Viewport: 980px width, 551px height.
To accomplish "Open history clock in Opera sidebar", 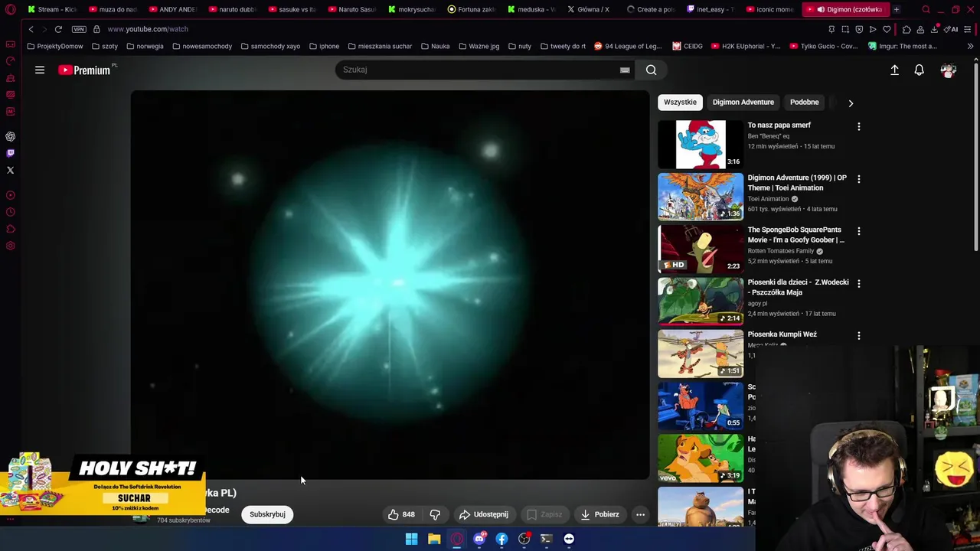I will (x=11, y=212).
